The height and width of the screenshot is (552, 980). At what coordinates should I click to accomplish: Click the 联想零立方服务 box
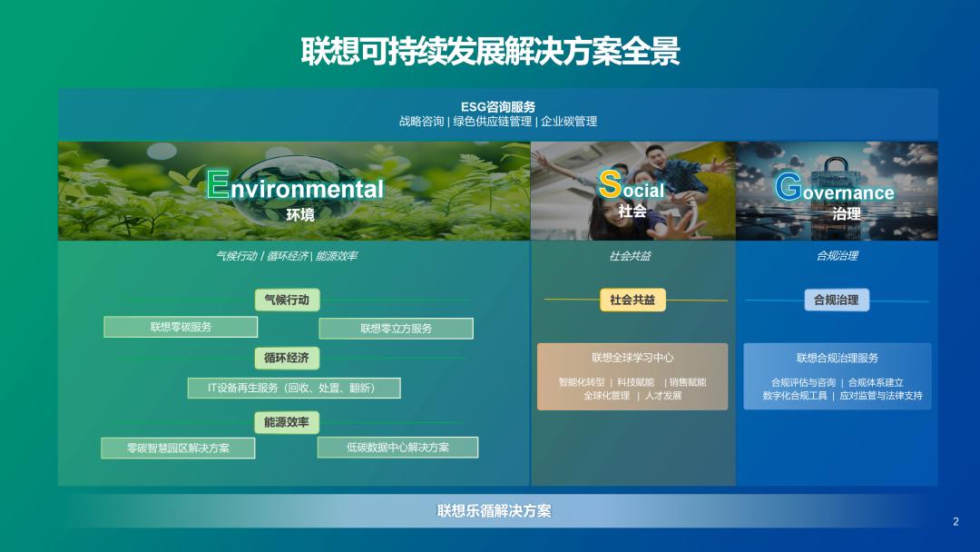397,328
